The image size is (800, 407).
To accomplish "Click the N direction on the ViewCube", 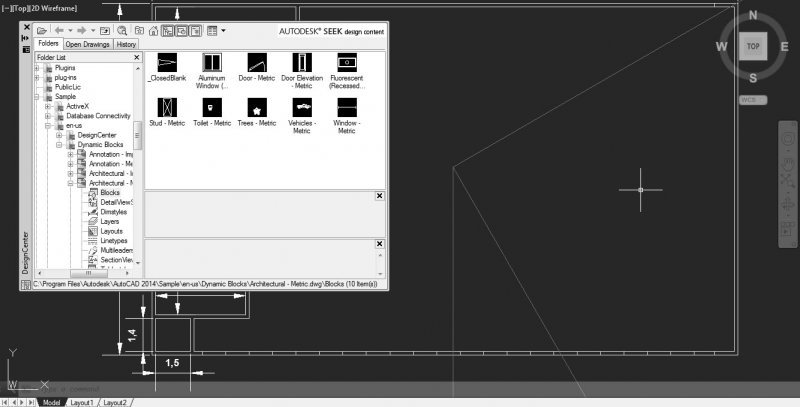I will (x=753, y=15).
